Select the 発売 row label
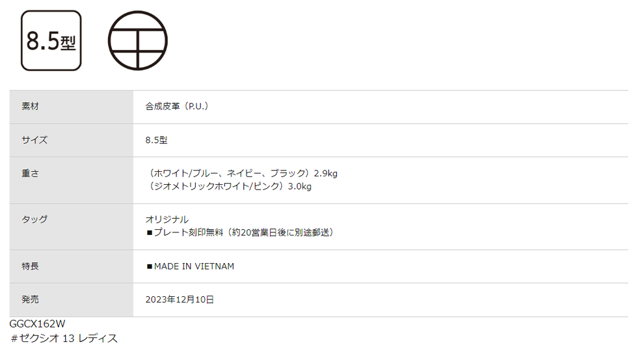The height and width of the screenshot is (347, 644). pos(31,299)
